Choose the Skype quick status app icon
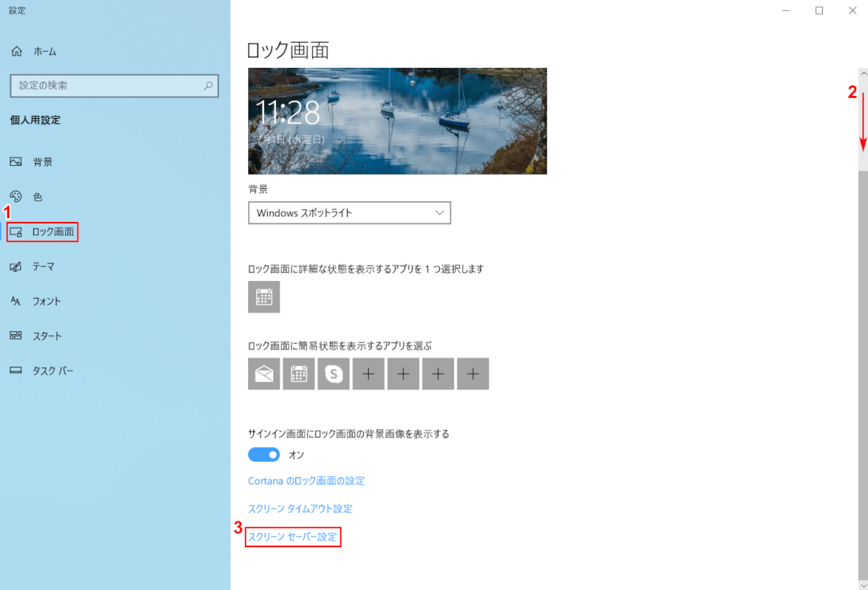The width and height of the screenshot is (868, 590). coord(334,374)
